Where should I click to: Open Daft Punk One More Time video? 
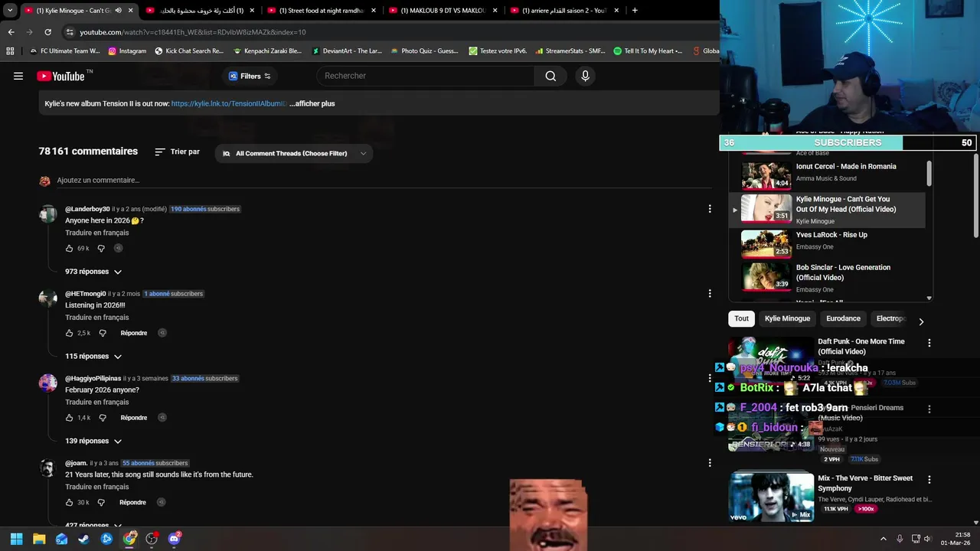tap(861, 347)
